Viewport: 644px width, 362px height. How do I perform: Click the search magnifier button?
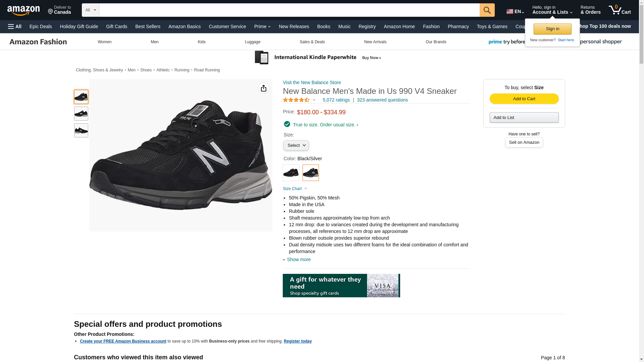pos(487,10)
